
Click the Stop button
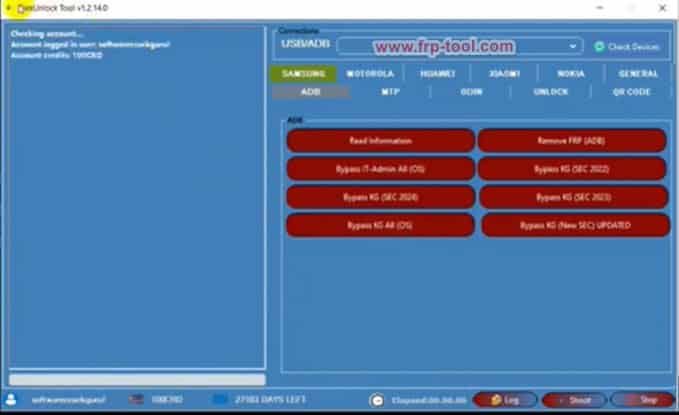click(x=643, y=400)
